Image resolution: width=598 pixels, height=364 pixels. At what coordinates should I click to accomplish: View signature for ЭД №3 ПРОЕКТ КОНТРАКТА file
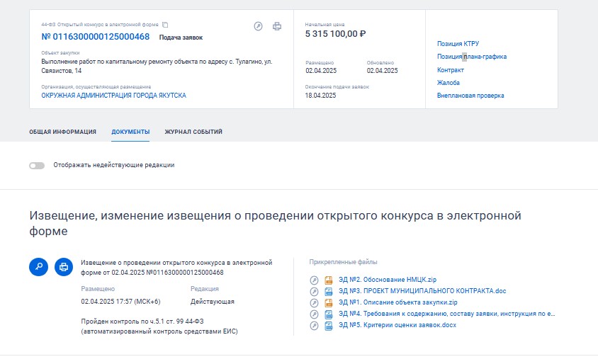tap(314, 292)
